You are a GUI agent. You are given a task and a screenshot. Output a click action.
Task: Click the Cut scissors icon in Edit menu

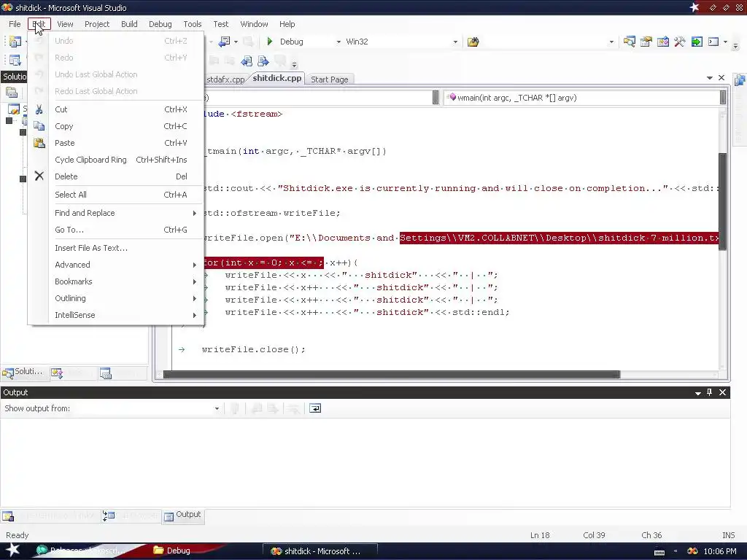(39, 109)
